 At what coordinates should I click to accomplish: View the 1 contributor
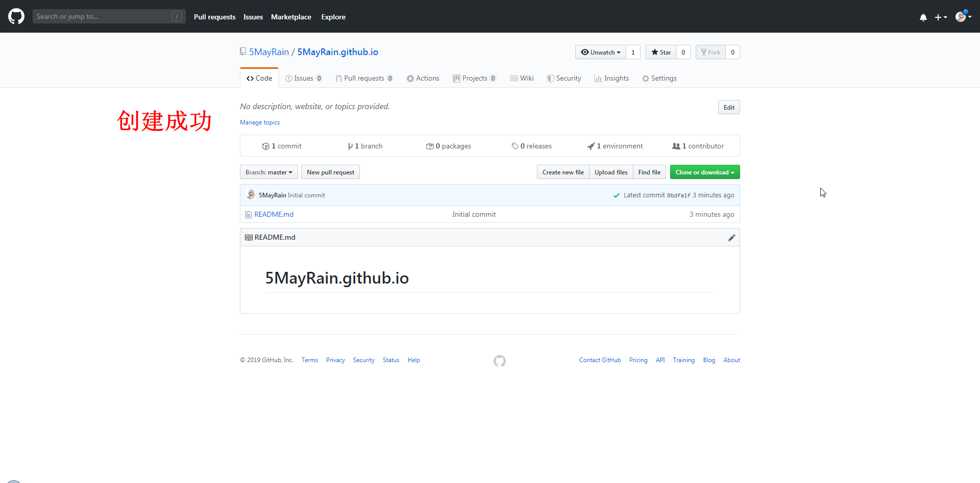[x=698, y=146]
